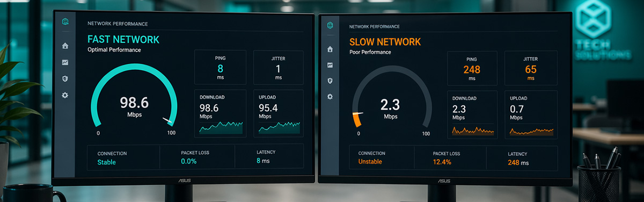Open the analytics chart icon in Slow Network sidebar
Image resolution: width=644 pixels, height=202 pixels.
coord(330,65)
